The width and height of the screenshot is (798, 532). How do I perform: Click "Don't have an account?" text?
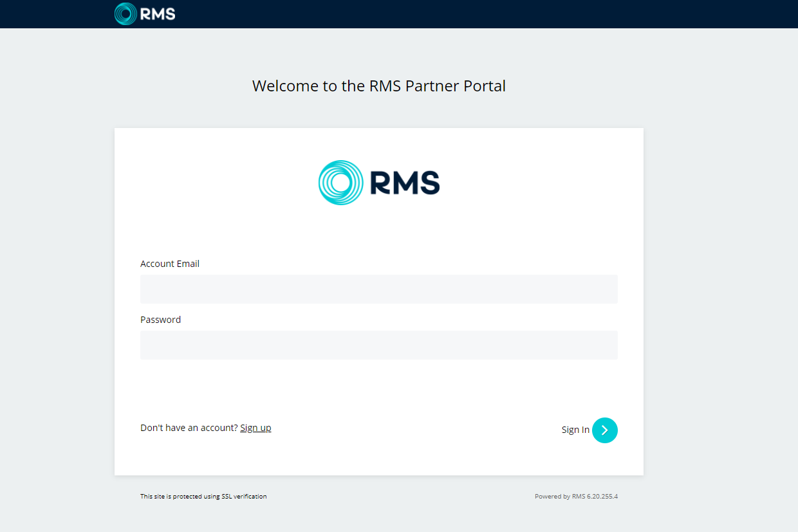(x=189, y=428)
